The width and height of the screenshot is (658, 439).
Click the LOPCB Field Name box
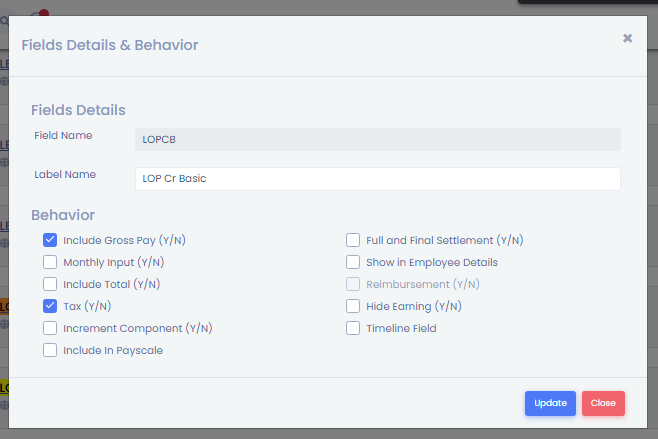377,140
